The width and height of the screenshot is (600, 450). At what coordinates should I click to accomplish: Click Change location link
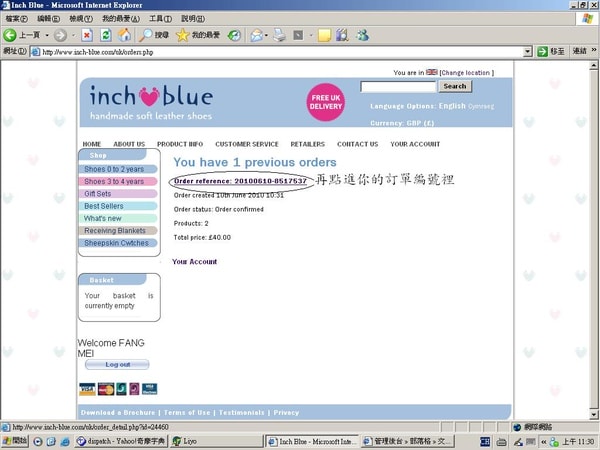(x=466, y=72)
